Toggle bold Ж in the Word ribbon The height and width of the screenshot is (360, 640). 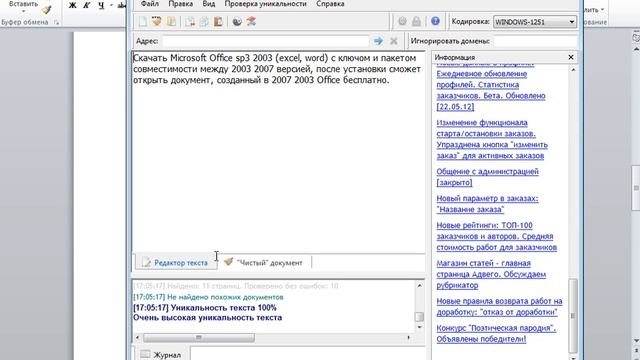72,5
